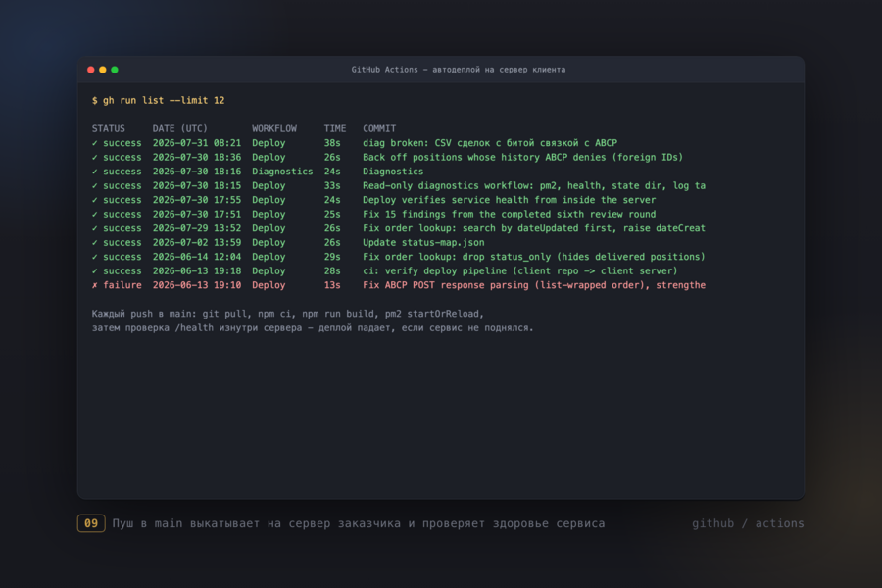Select the commit 'ci: verify deploy pipeline (client repo -> client server)'
Image resolution: width=882 pixels, height=588 pixels.
click(x=520, y=271)
